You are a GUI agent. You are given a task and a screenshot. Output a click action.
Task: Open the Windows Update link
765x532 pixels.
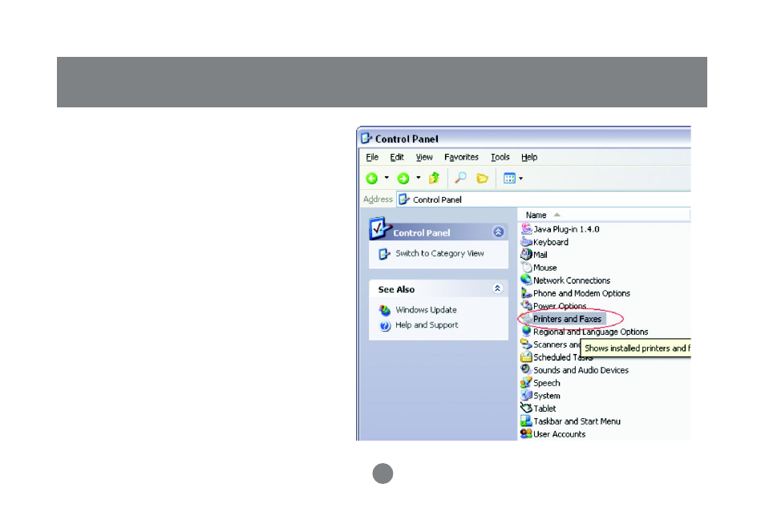point(426,309)
